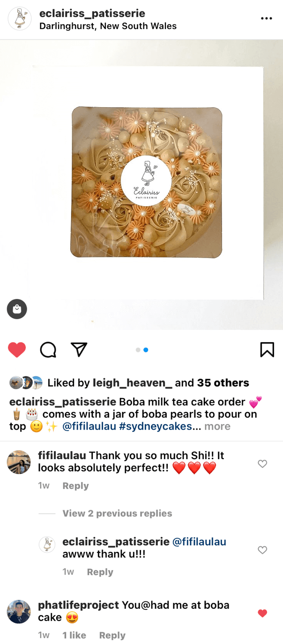Screen dimensions: 283x644
Task: Reply to phatlifeproject's comment
Action: point(112,635)
